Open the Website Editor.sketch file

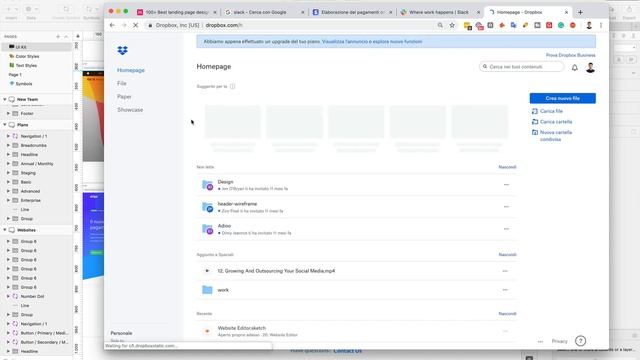click(242, 328)
